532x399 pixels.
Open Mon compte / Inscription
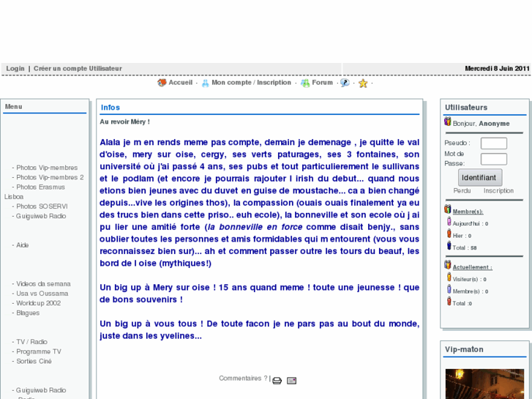[x=252, y=83]
